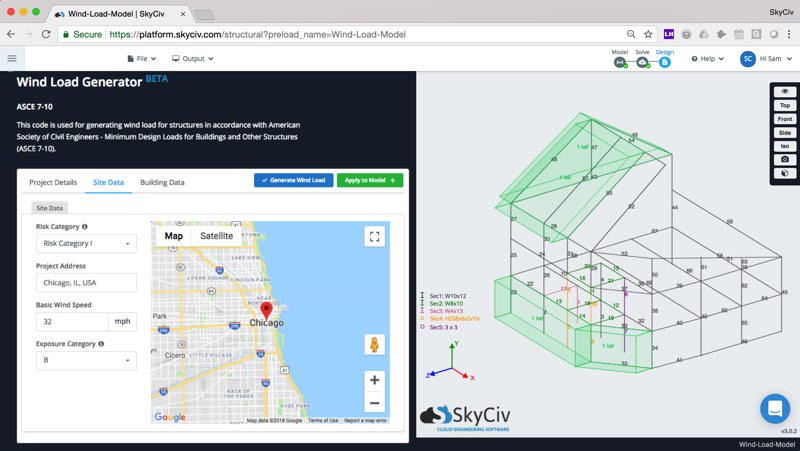Click the SC user avatar
800x451 pixels.
tap(748, 59)
